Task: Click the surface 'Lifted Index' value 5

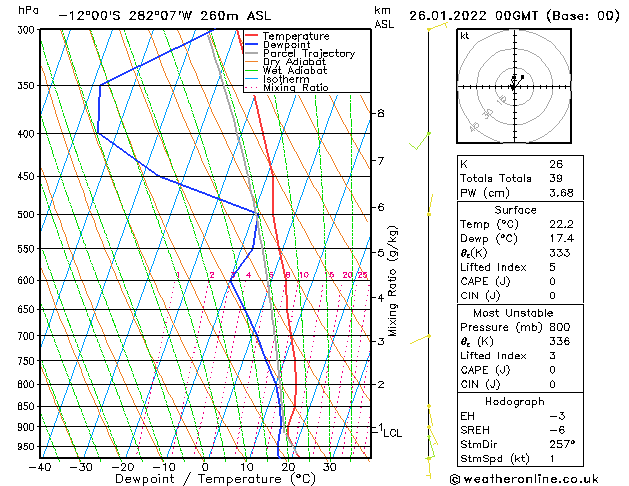Action: (x=552, y=267)
